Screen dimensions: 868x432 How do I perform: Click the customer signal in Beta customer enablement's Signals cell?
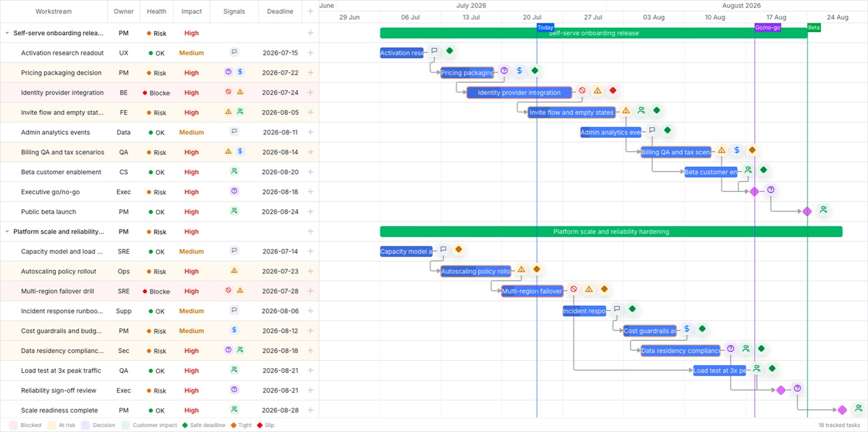[x=234, y=171]
